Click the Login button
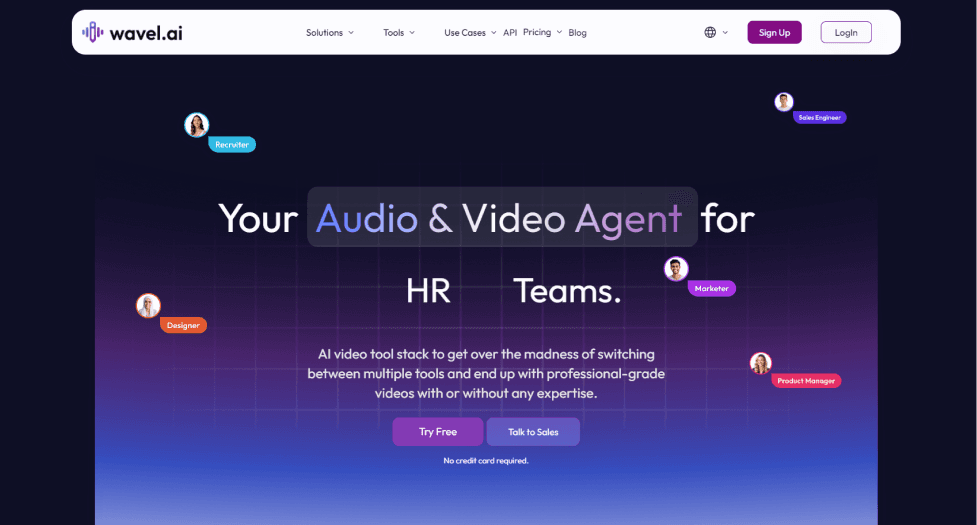Screen dimensions: 977x525 tap(846, 32)
